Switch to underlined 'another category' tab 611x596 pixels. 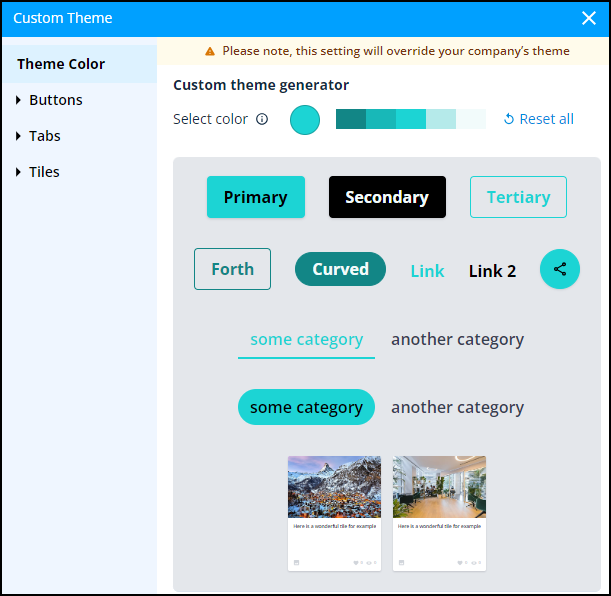457,339
